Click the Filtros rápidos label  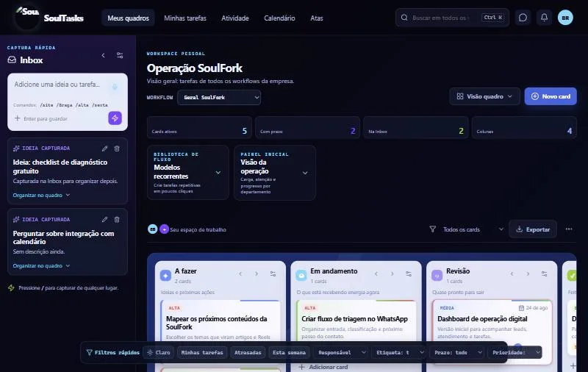point(113,352)
